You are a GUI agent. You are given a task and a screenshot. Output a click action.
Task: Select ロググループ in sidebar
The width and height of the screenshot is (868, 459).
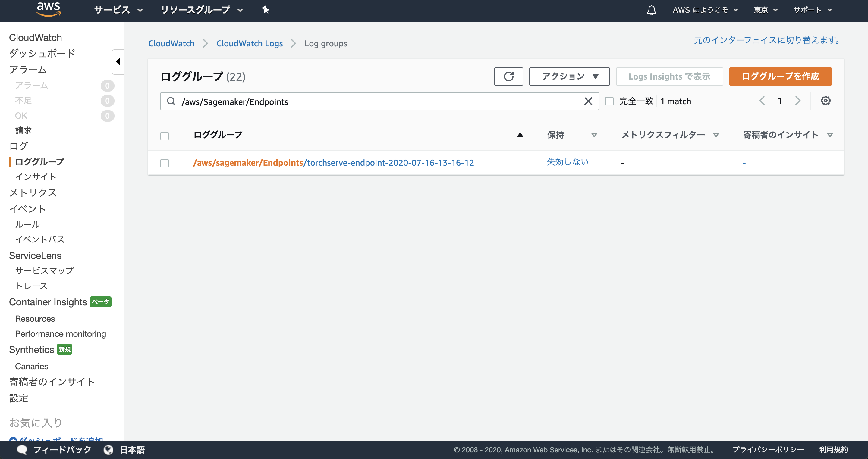click(39, 162)
